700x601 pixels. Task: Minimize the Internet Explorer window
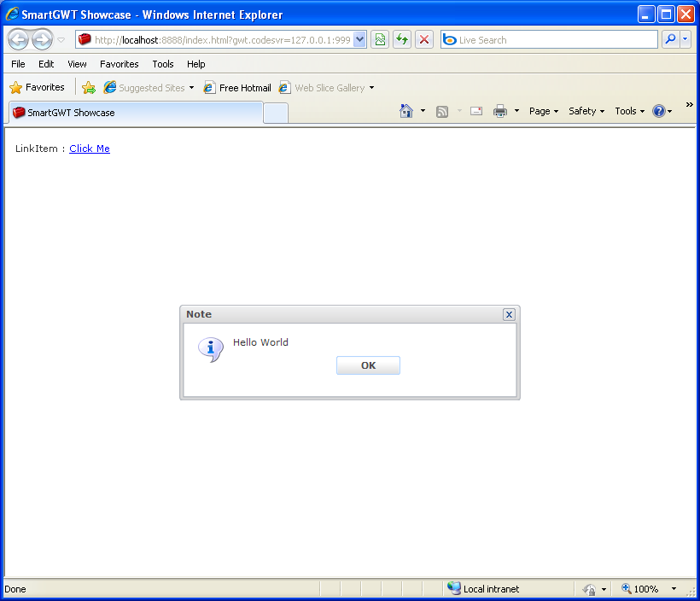pyautogui.click(x=645, y=15)
